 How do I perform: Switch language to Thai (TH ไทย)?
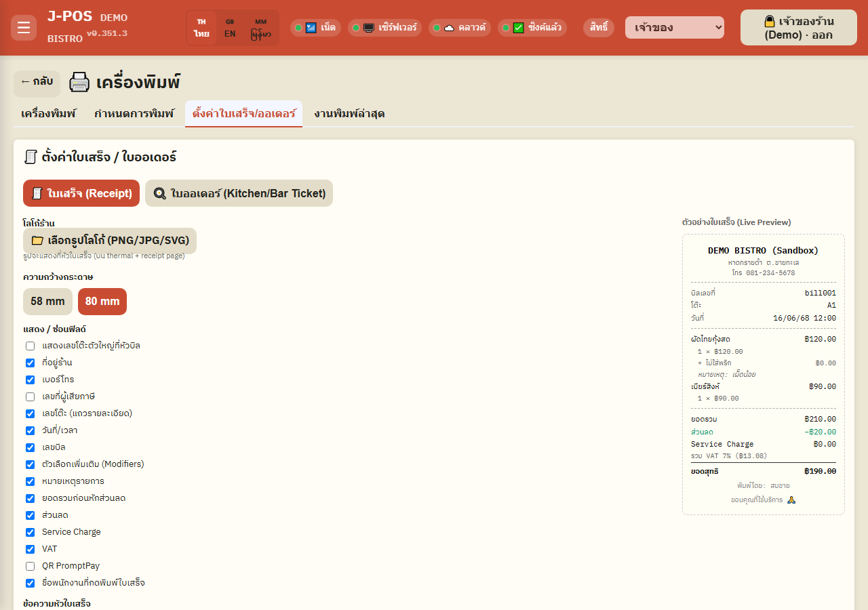(x=201, y=28)
